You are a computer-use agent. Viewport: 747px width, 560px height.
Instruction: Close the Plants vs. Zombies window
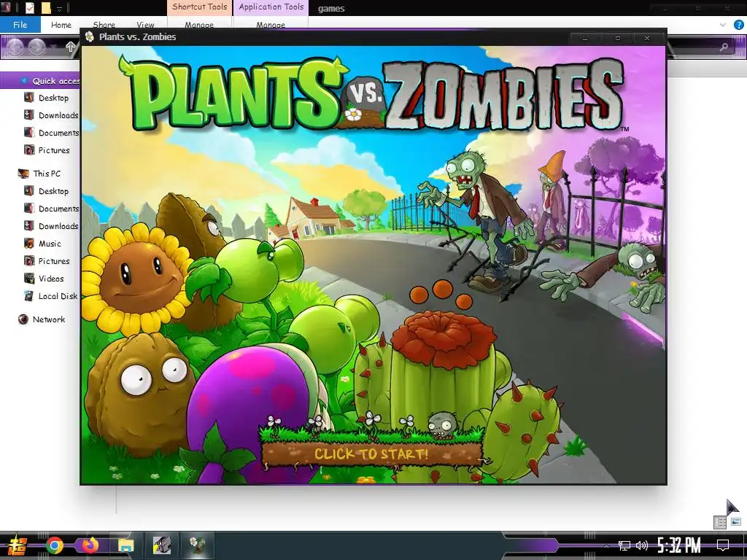pos(647,38)
